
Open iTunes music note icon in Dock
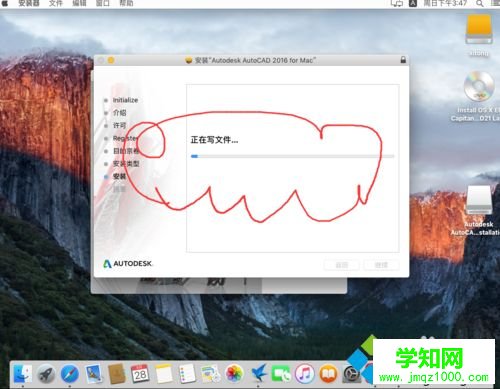pyautogui.click(x=305, y=374)
